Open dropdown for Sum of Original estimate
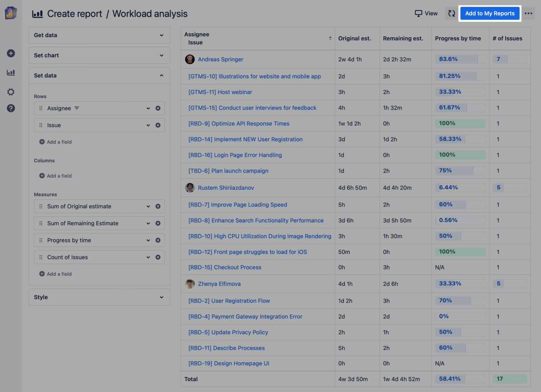The height and width of the screenshot is (392, 541). 148,207
